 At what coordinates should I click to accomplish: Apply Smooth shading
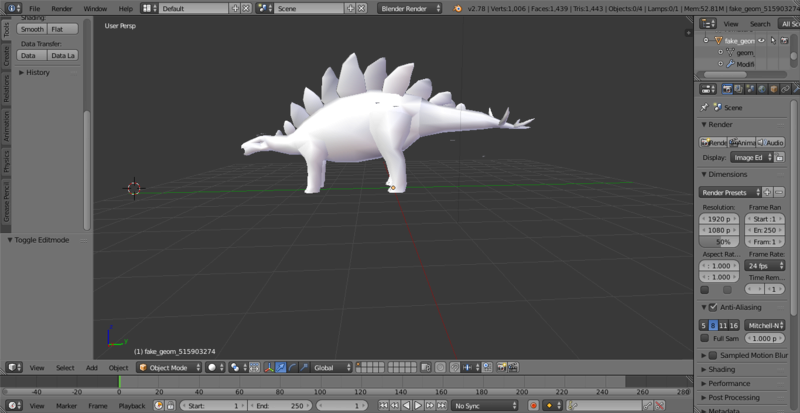point(32,29)
